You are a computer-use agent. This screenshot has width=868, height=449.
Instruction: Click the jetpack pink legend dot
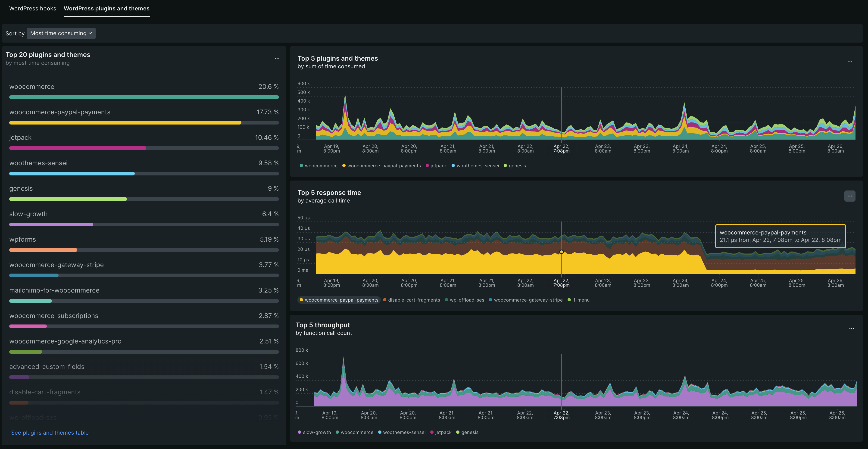pos(427,165)
